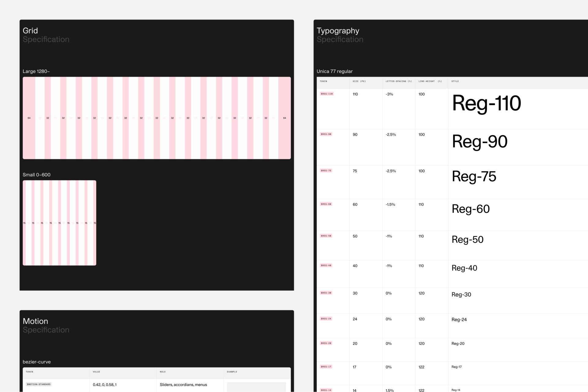Click the Reg-50 type sample
588x392 pixels.
[x=467, y=240]
